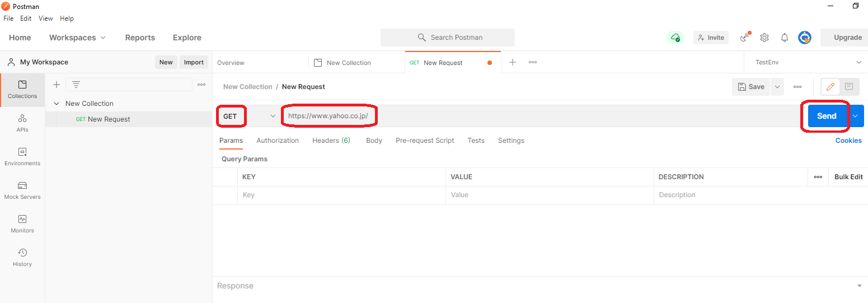
Task: Open the Edit menu
Action: [x=26, y=18]
